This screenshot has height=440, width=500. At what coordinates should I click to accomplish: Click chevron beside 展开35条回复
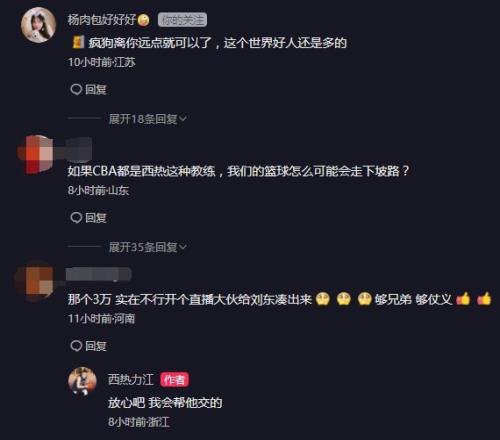point(183,247)
